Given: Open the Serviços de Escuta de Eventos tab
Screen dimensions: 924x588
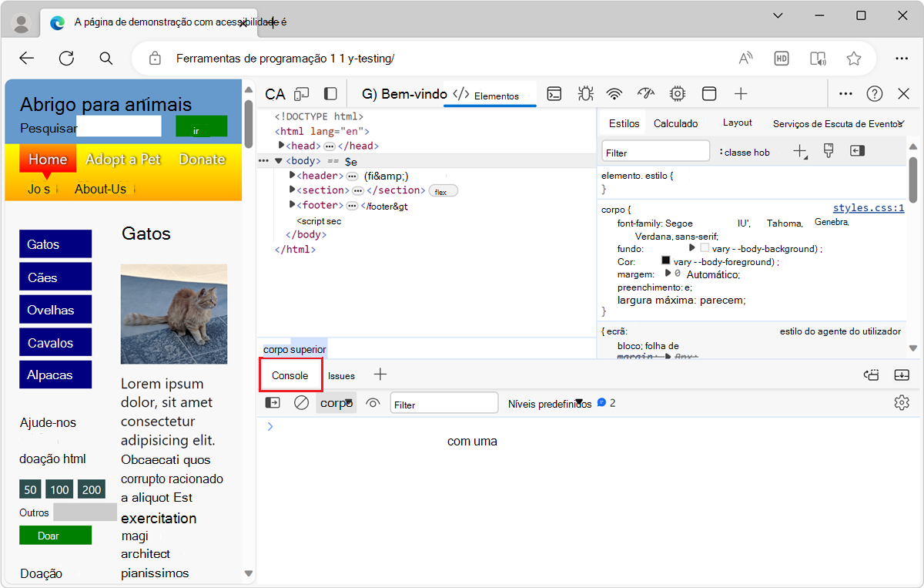Looking at the screenshot, I should click(837, 123).
